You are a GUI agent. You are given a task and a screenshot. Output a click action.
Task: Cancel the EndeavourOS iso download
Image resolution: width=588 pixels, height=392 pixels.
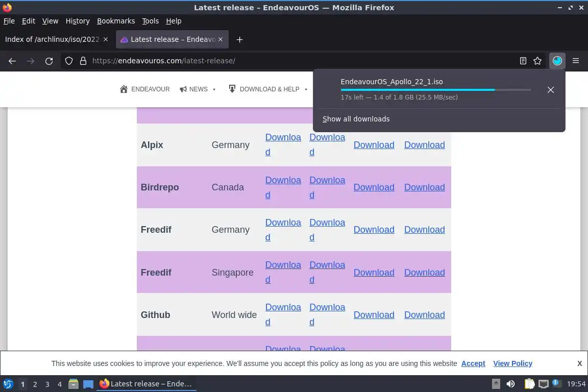coord(551,90)
